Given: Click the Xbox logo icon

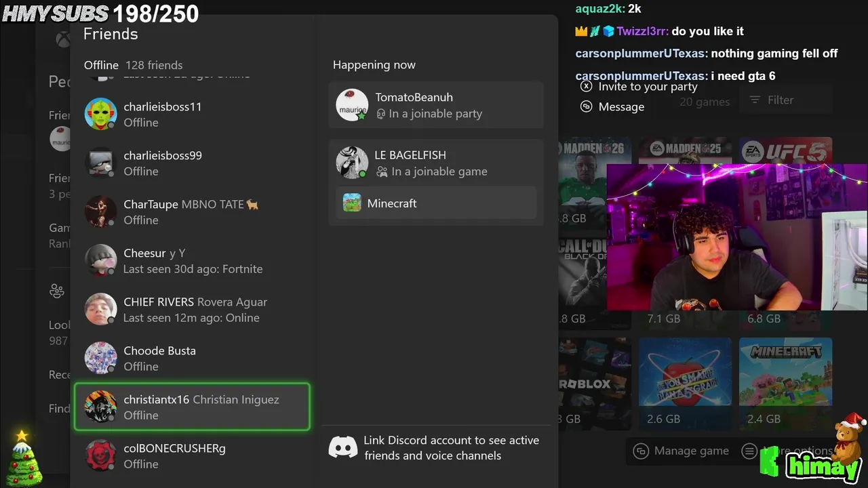Looking at the screenshot, I should 63,39.
